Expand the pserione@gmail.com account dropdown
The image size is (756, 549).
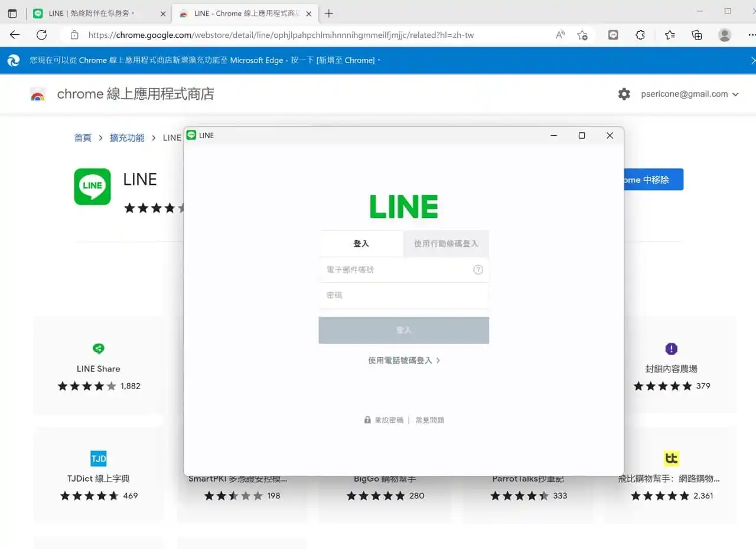690,94
